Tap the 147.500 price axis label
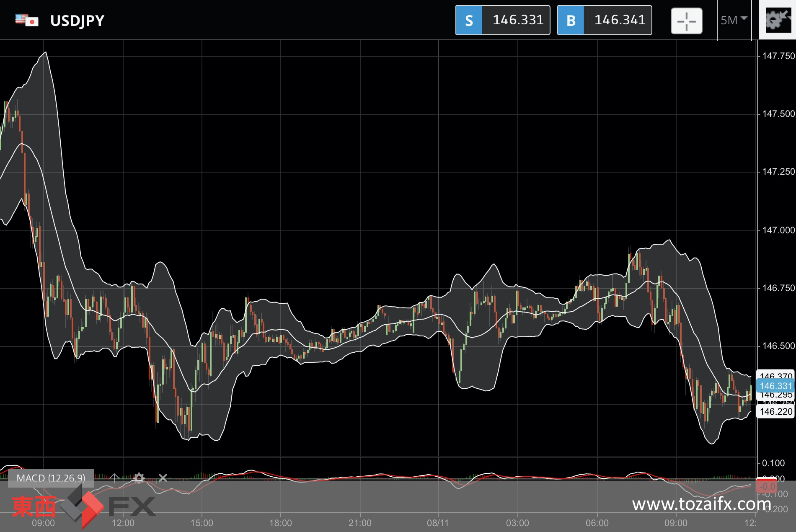796x532 pixels. tap(778, 114)
